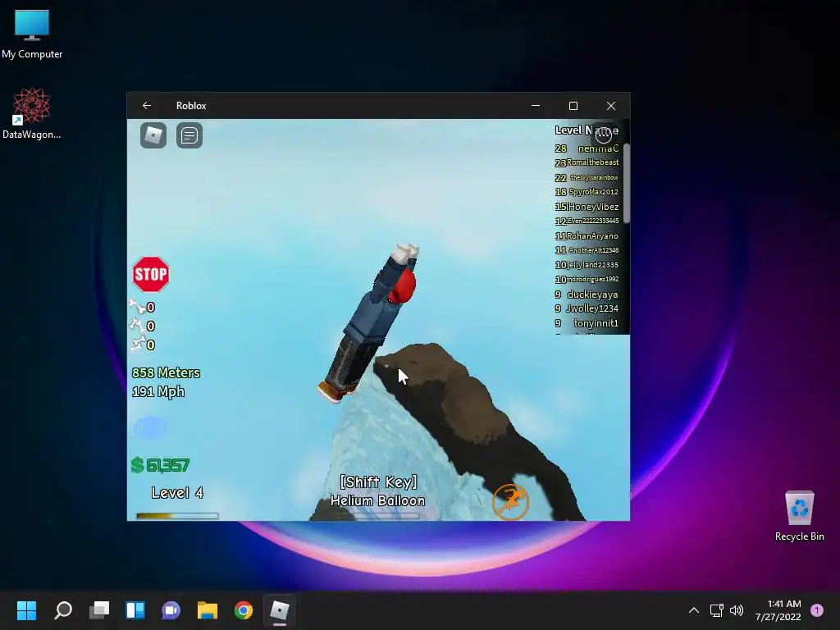Select player RohanAryano in leaderboard
The width and height of the screenshot is (840, 630).
click(x=592, y=235)
